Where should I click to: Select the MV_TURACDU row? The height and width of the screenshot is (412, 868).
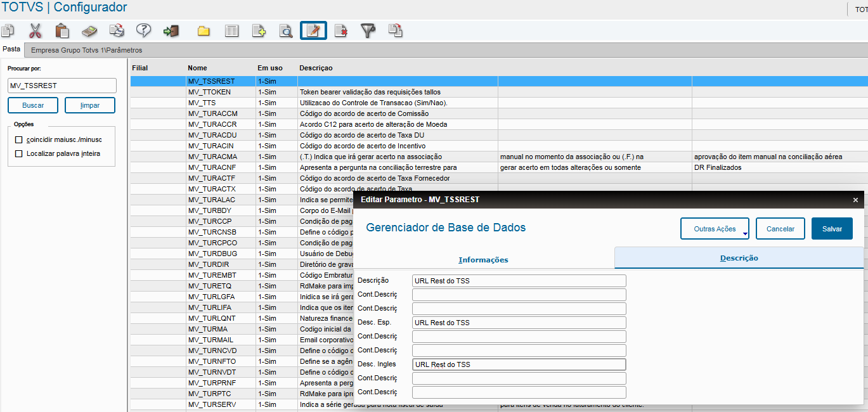click(x=499, y=135)
